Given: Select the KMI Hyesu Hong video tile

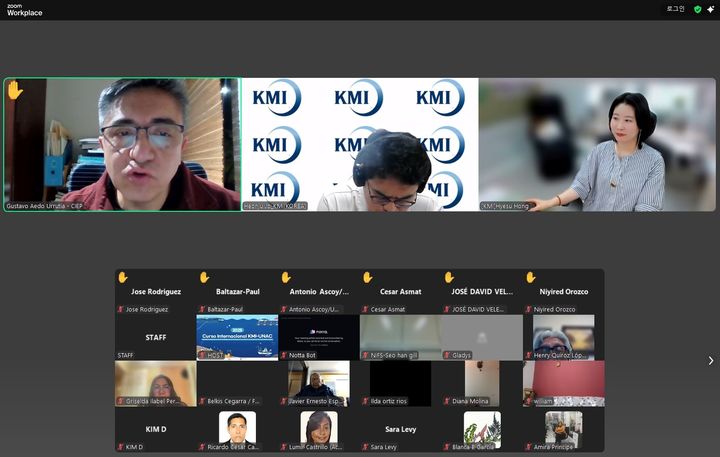Looking at the screenshot, I should coord(596,144).
